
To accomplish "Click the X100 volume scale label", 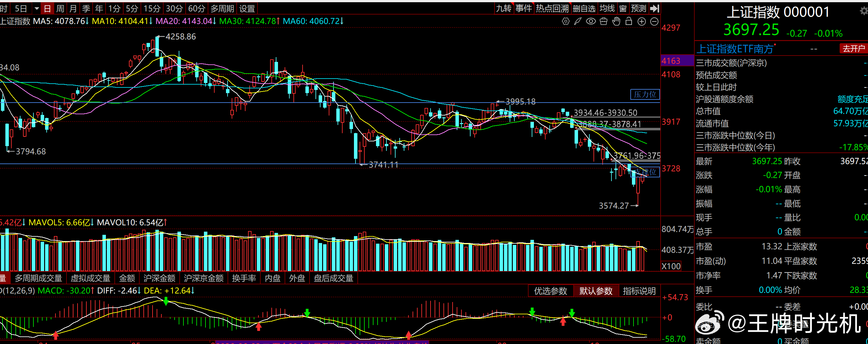I will click(671, 266).
